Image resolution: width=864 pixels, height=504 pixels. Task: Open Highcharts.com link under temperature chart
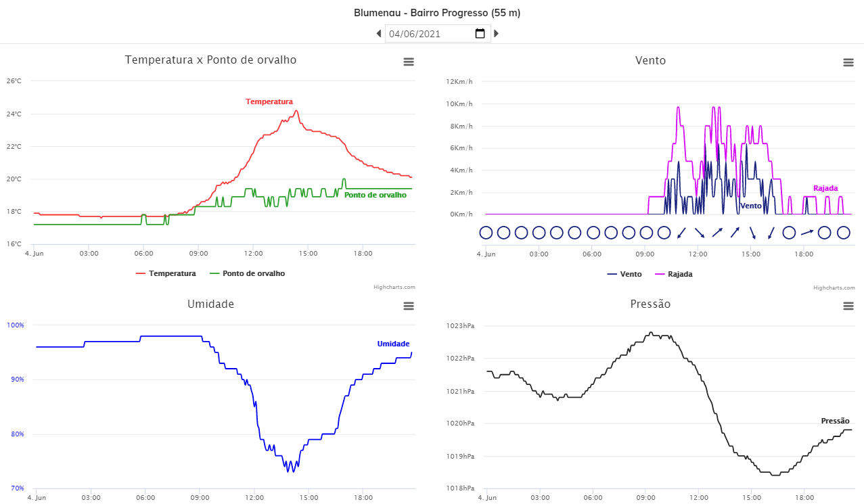(394, 287)
